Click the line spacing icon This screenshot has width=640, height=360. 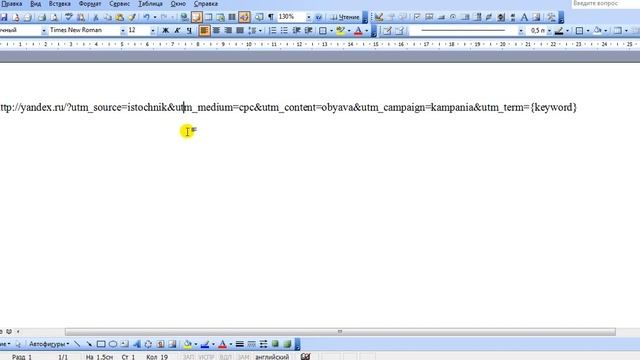pos(252,31)
